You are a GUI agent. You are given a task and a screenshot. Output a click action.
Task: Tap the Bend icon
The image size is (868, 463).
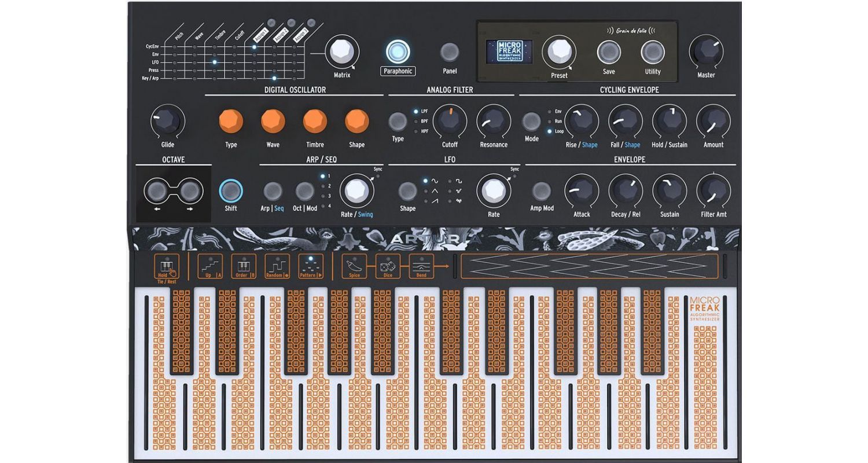421,267
